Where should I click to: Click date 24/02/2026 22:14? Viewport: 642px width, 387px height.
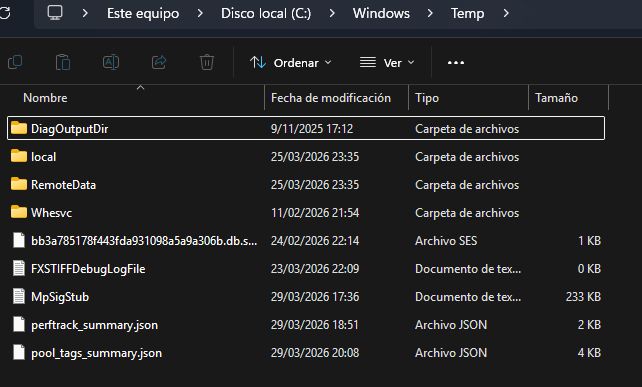315,241
